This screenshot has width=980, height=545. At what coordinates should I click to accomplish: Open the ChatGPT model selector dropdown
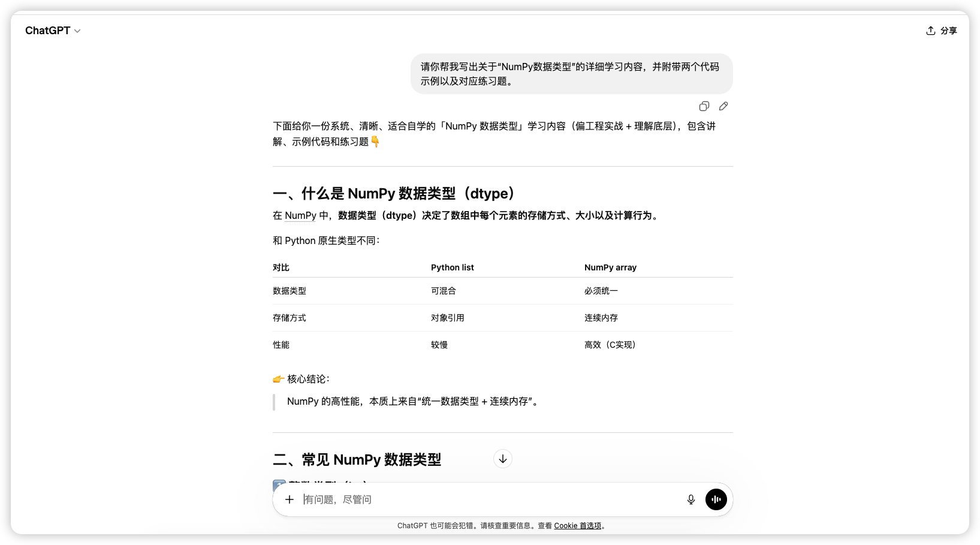[x=53, y=31]
